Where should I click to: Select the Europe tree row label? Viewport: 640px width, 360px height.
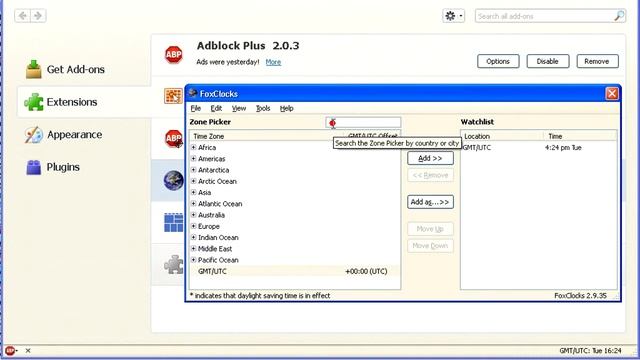(x=209, y=226)
